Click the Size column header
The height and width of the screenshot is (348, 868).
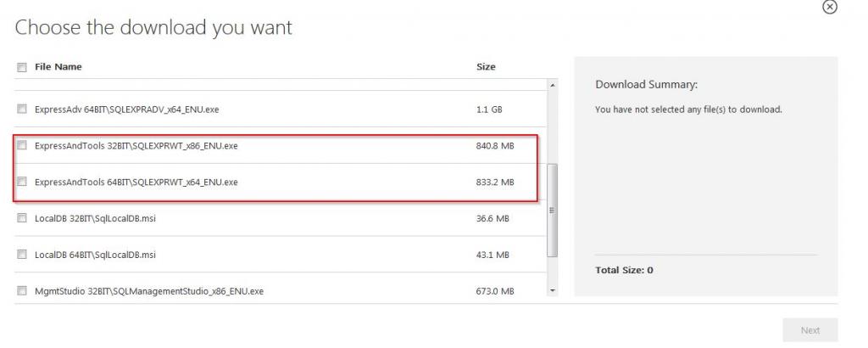tap(486, 66)
